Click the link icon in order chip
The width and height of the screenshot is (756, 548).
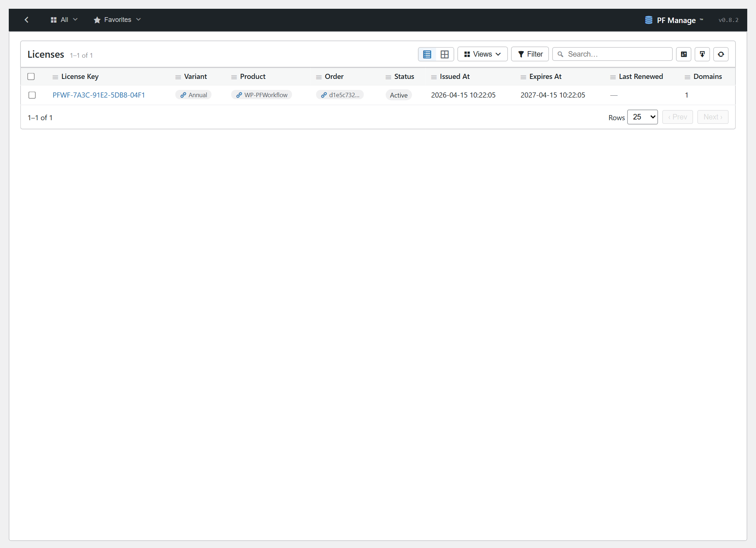tap(324, 95)
